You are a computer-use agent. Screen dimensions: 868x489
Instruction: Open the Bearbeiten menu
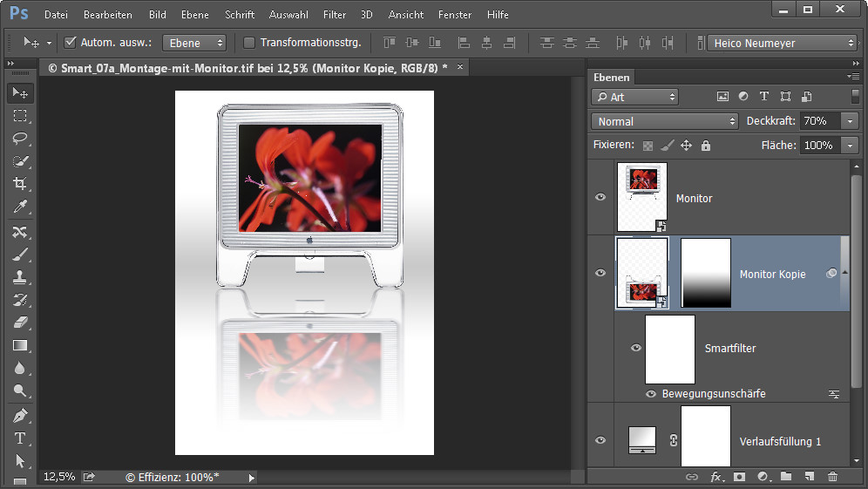108,15
